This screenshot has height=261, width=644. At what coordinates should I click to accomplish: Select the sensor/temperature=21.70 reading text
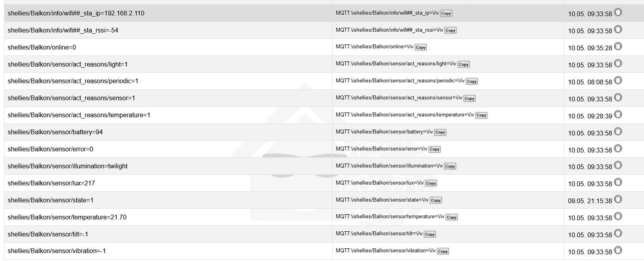67,217
